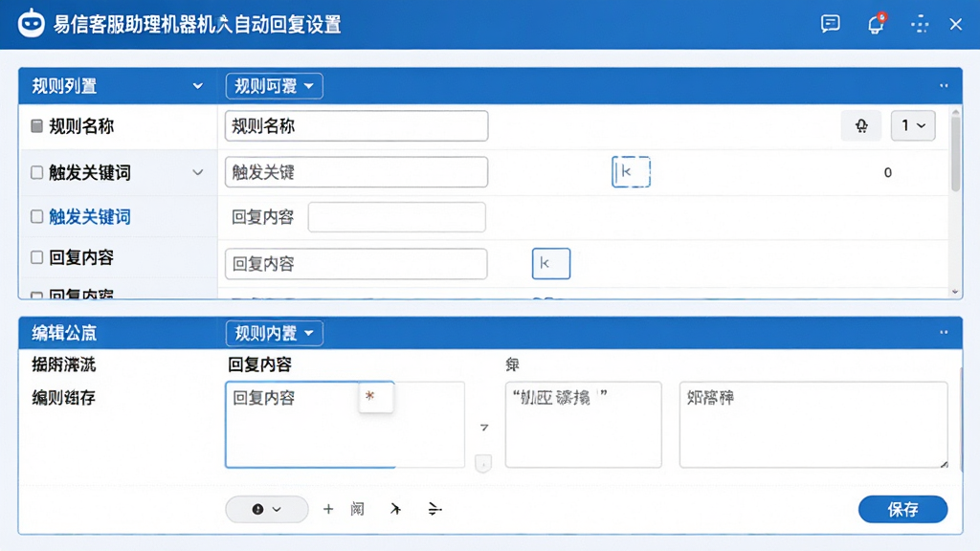This screenshot has height=551, width=980.
Task: Focus the 触发关键 input field
Action: 356,172
